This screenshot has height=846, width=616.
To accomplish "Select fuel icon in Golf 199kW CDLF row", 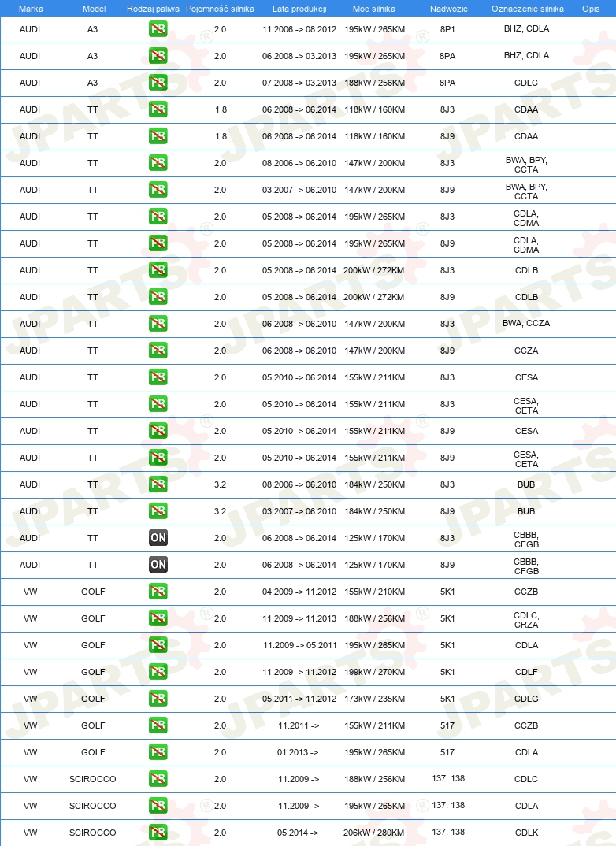I will pyautogui.click(x=158, y=672).
